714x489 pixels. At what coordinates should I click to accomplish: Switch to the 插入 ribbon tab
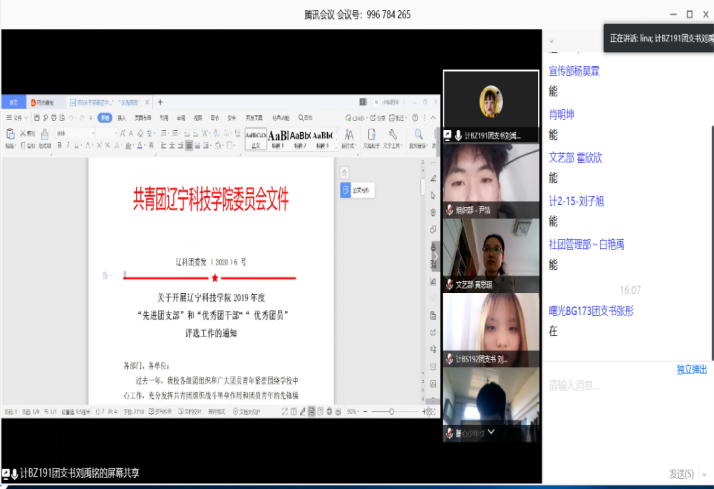121,118
